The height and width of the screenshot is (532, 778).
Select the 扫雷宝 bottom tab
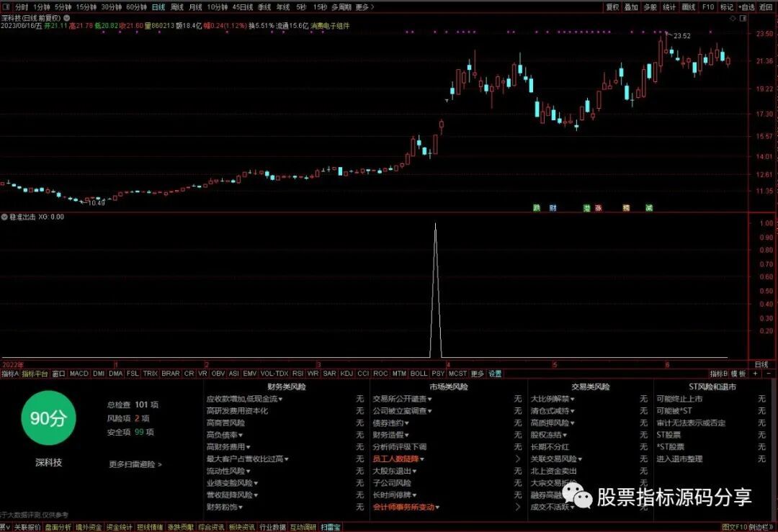tap(331, 527)
